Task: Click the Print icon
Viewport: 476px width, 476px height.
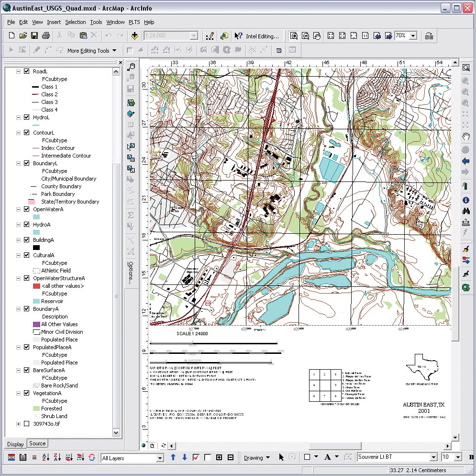Action: pos(46,35)
